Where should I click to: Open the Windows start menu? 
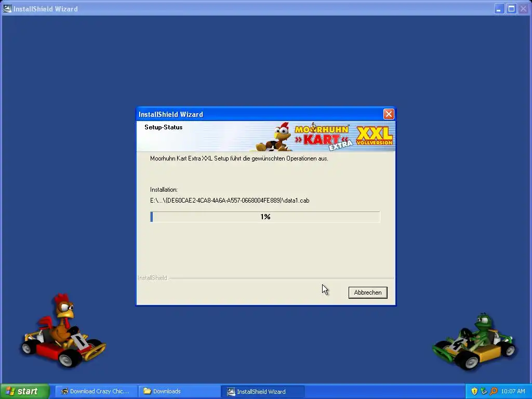24,391
